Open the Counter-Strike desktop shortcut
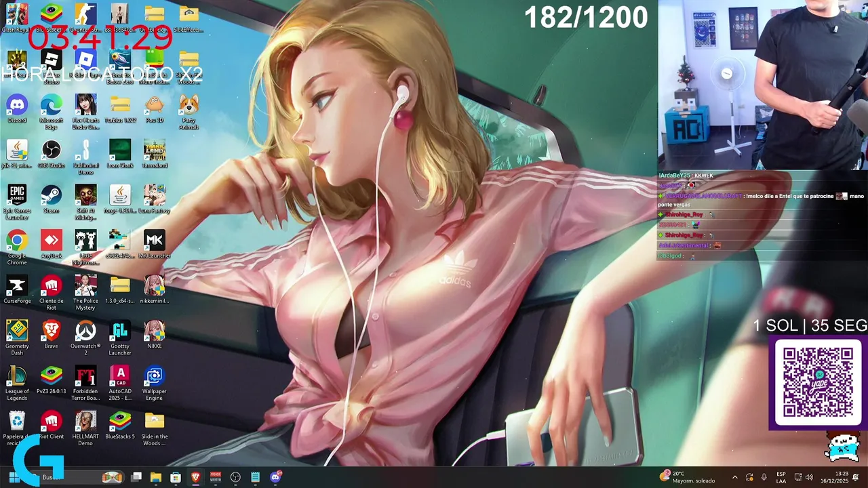 click(85, 18)
